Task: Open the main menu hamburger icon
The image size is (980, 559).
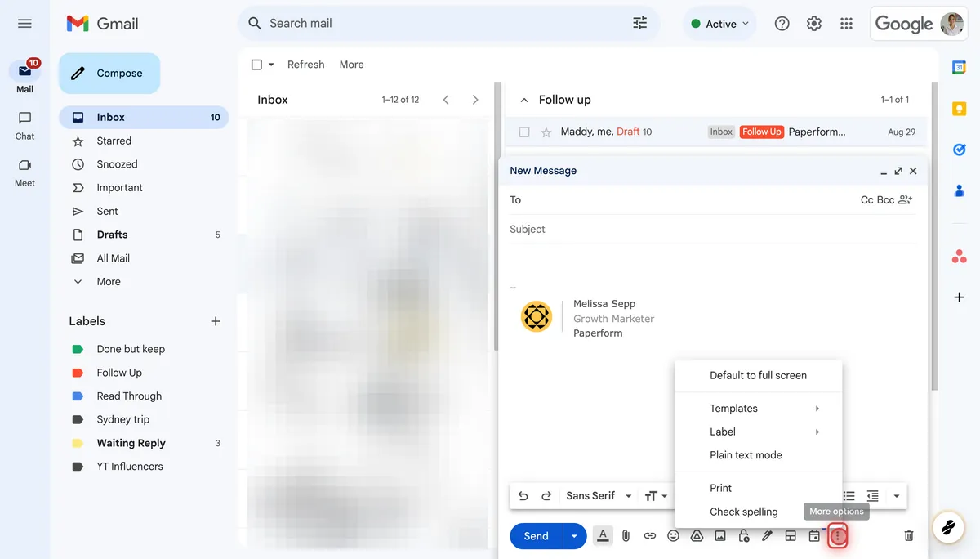Action: [x=24, y=24]
